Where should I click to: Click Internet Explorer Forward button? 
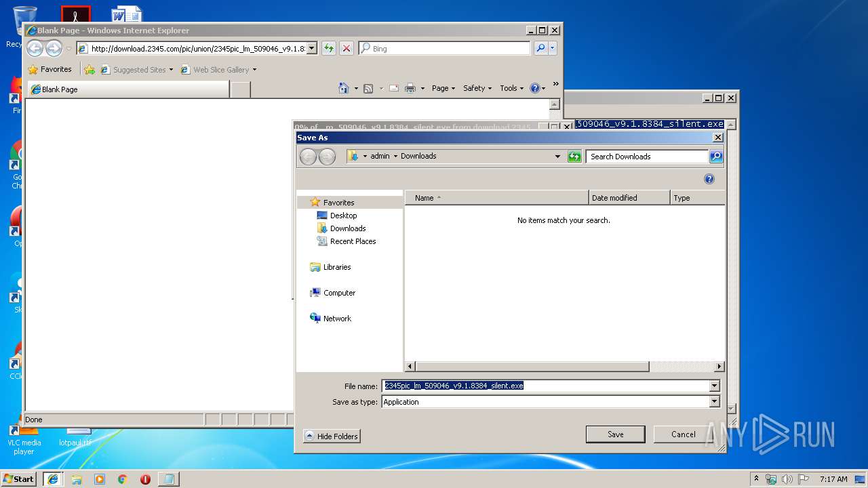click(x=54, y=48)
